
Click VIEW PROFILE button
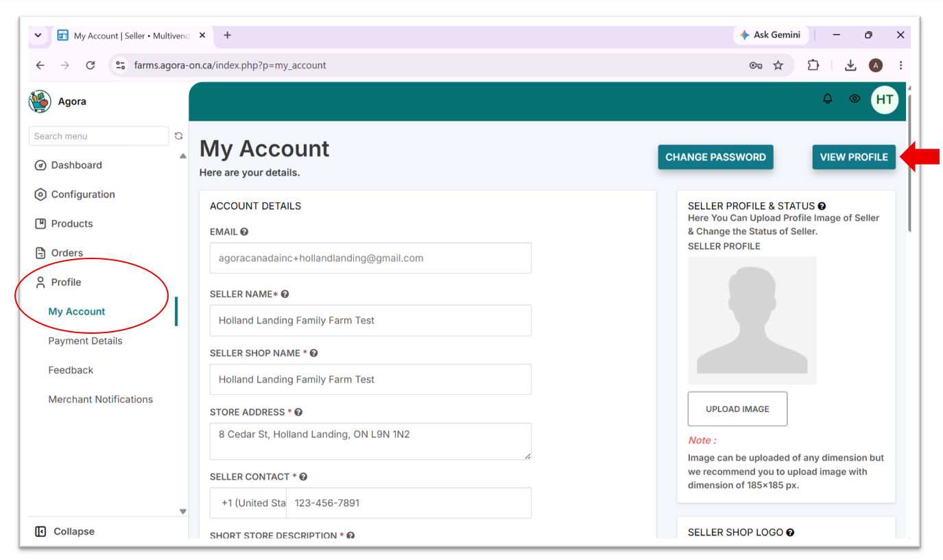854,157
